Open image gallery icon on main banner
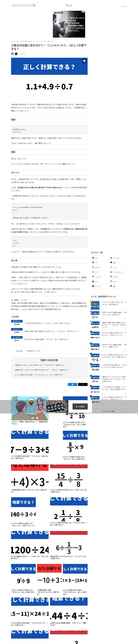 84,61
